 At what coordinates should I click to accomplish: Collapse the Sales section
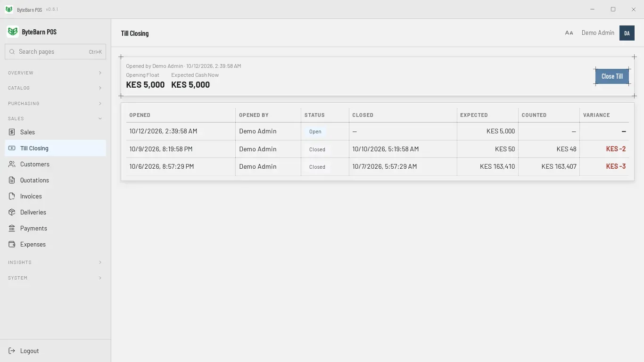click(x=55, y=119)
